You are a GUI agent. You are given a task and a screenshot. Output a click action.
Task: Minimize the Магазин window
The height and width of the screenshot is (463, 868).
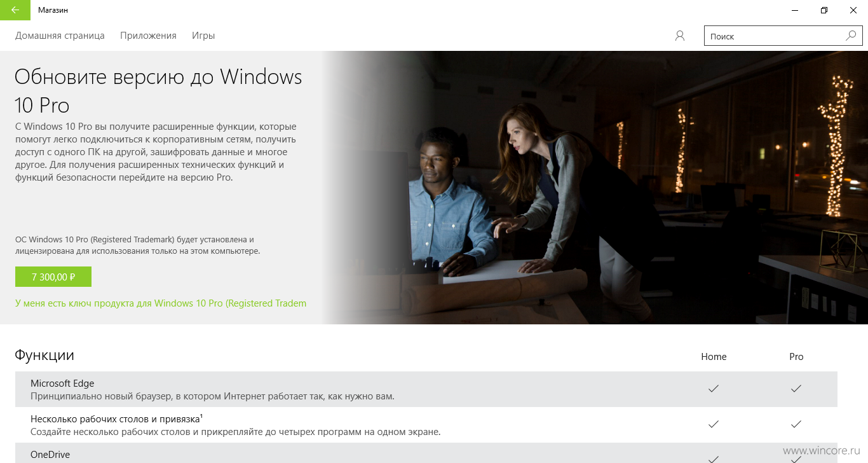[x=795, y=10]
